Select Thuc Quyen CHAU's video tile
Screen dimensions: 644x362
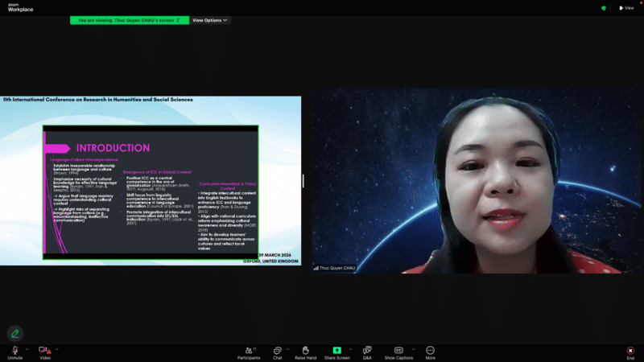coord(477,181)
